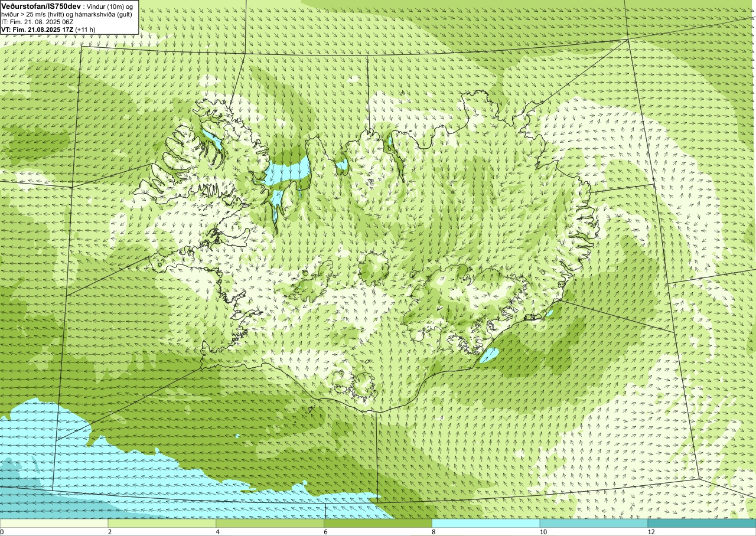The width and height of the screenshot is (756, 536).
Task: Click the "Veðurstofan/IS750dev" title text
Action: click(x=41, y=5)
